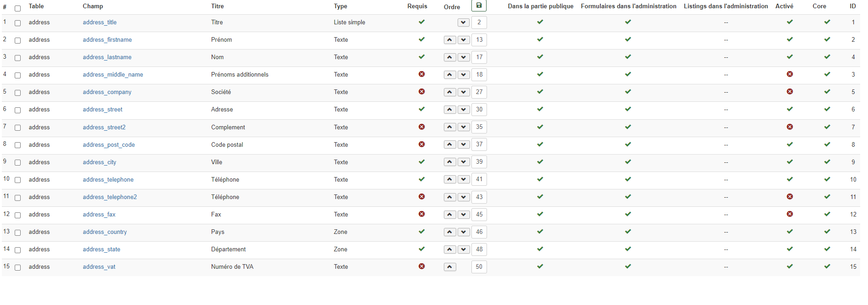Tick the checkbox for address_fax row

coord(18,215)
